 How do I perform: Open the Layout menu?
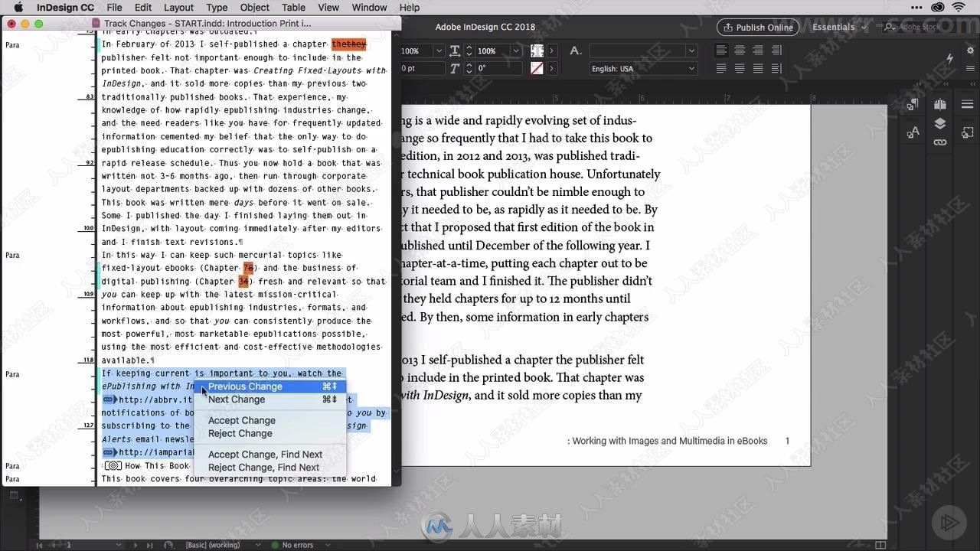click(178, 8)
